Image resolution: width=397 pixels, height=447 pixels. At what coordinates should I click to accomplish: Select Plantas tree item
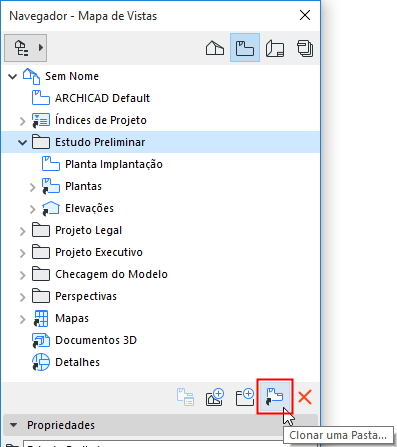pyautogui.click(x=83, y=186)
